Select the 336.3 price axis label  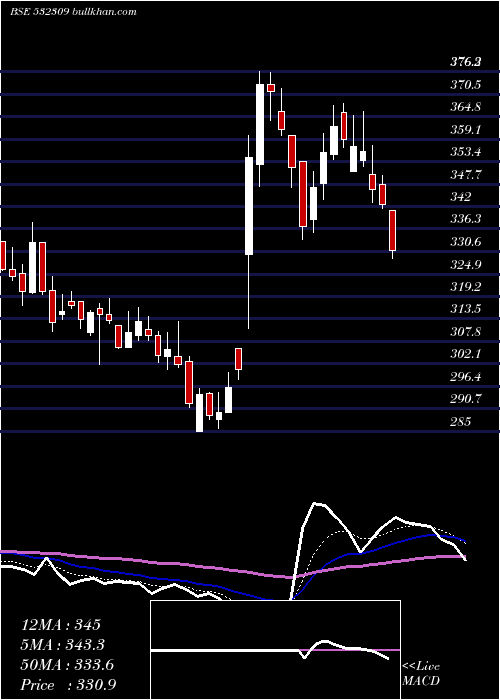pos(465,219)
